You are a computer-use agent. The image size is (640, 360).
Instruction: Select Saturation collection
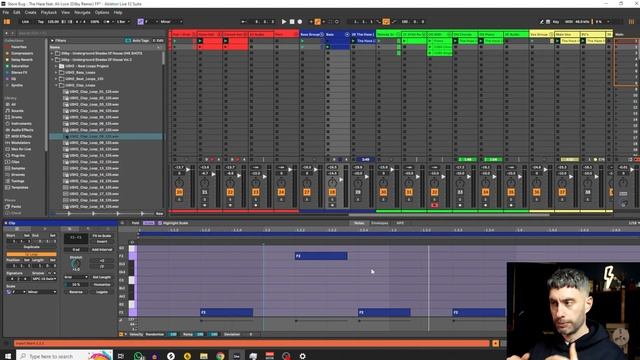coord(20,66)
